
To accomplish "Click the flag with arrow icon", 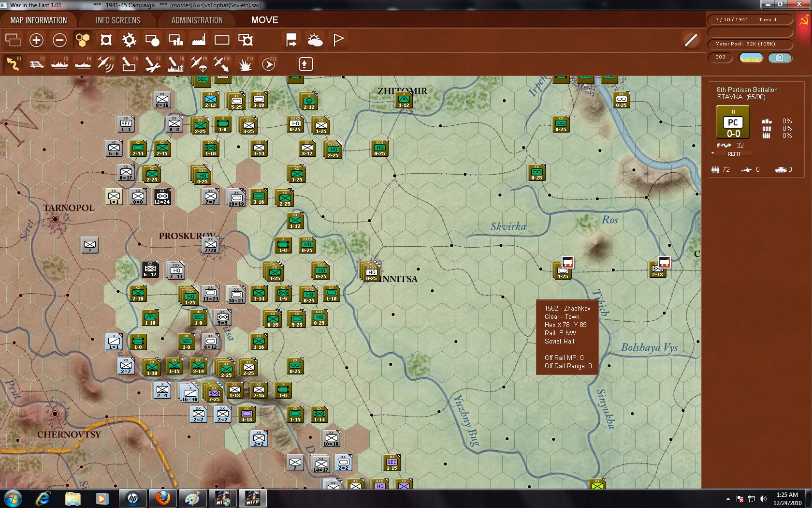I will (291, 40).
